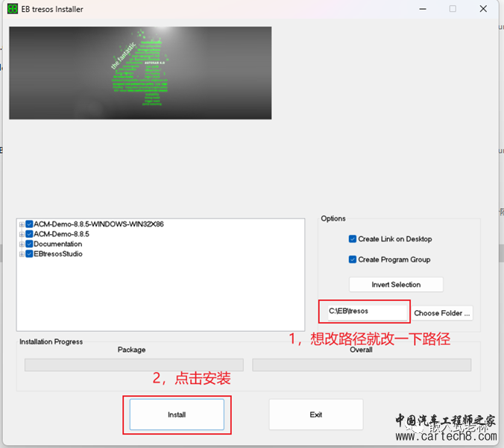Screen dimensions: 504x448
Task: Click the Invert Selection button
Action: pos(396,285)
